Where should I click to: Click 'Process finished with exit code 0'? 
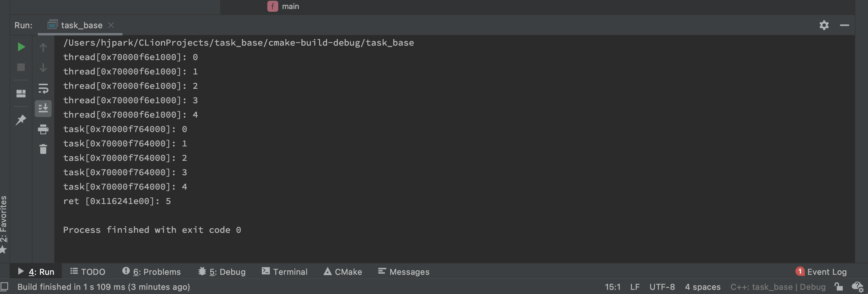click(152, 230)
